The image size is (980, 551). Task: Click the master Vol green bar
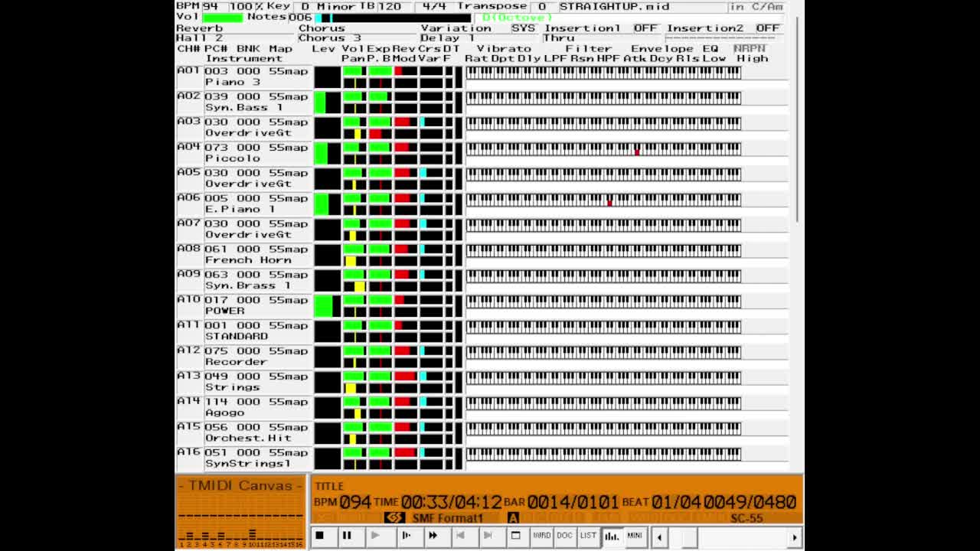coord(223,17)
